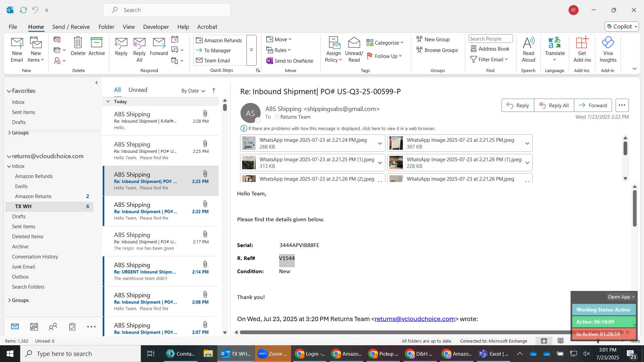Open the Folder tab
Viewport: 644px width, 362px height.
(106, 27)
